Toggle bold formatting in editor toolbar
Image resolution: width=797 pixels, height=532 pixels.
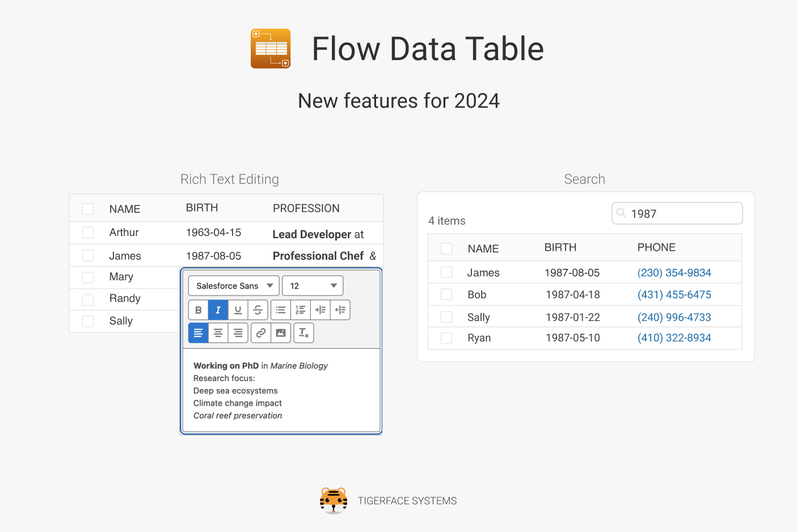[x=199, y=310]
